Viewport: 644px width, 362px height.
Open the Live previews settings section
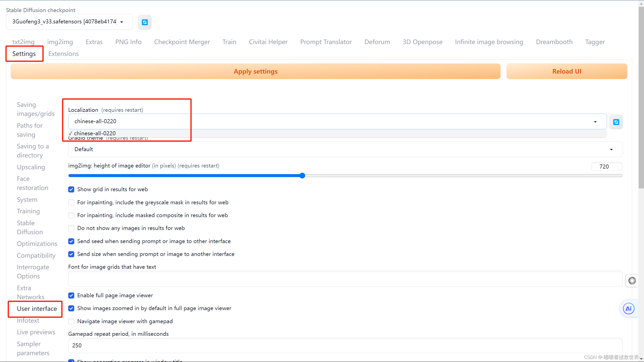(36, 332)
